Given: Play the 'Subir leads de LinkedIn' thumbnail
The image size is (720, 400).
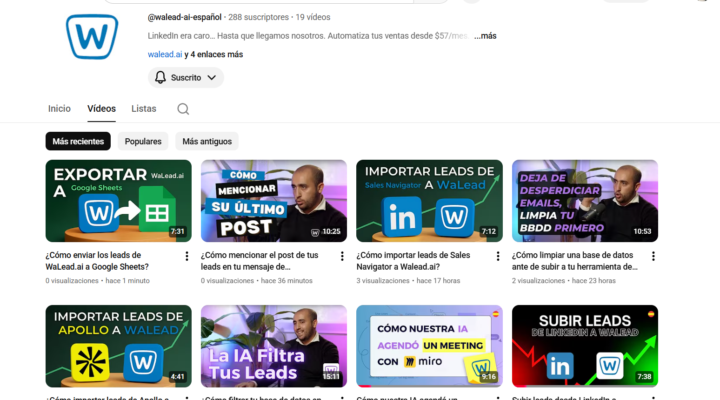Looking at the screenshot, I should point(585,346).
